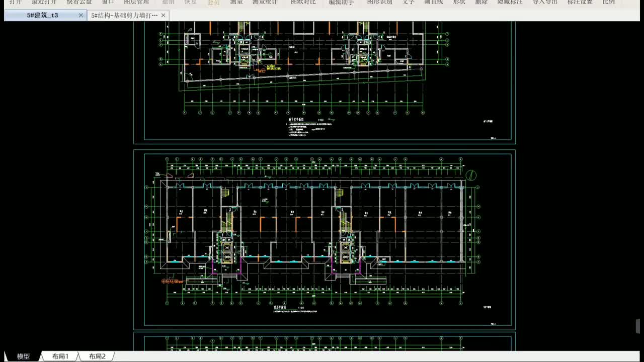Close the 5#结构-基础剪力墙打… tab
The image size is (644, 362).
[x=163, y=16]
